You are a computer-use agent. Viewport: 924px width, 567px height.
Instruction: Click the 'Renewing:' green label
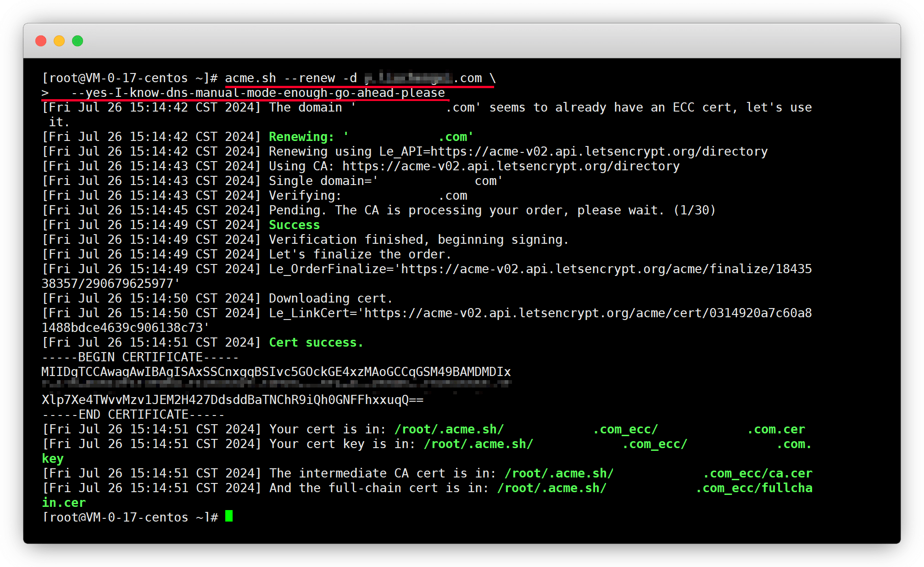point(301,137)
